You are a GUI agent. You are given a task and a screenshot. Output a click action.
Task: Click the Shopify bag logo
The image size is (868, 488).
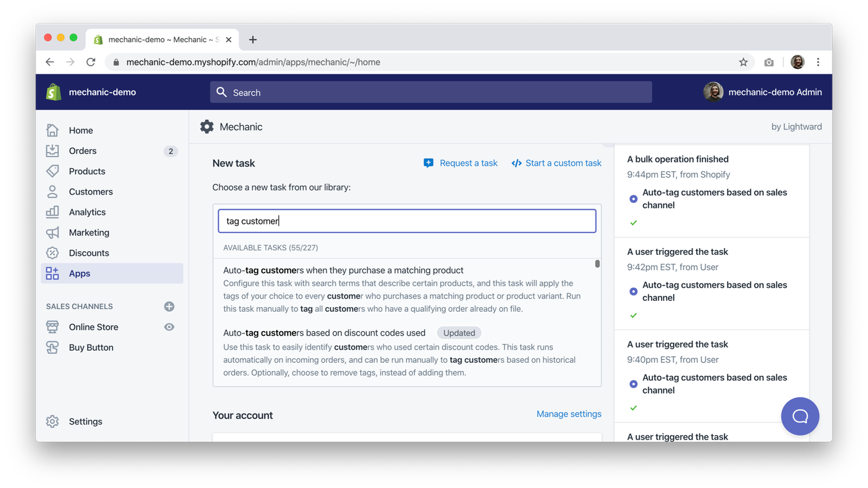[53, 92]
